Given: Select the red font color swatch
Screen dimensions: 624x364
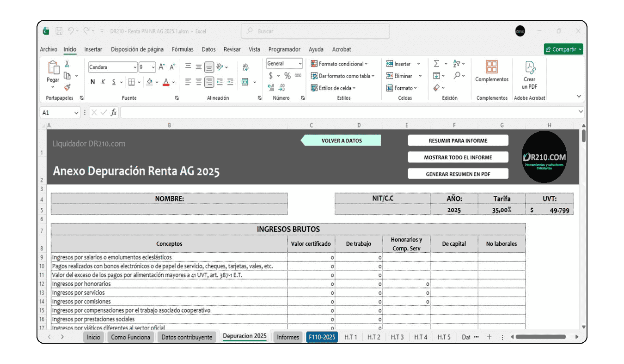Looking at the screenshot, I should pos(166,85).
